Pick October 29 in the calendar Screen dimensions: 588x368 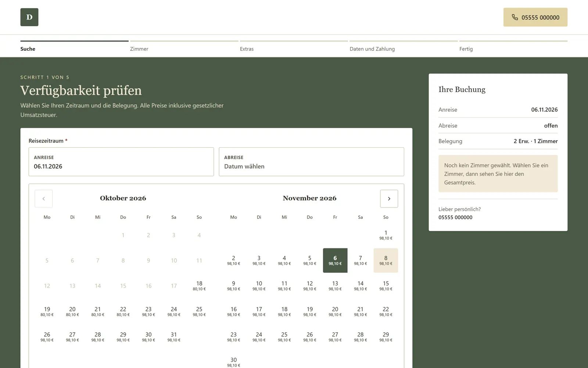123,337
